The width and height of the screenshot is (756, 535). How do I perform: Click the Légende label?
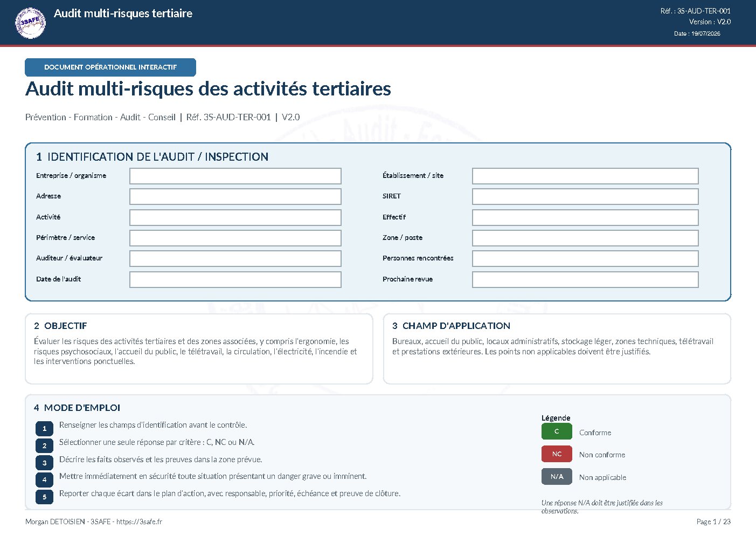(556, 418)
